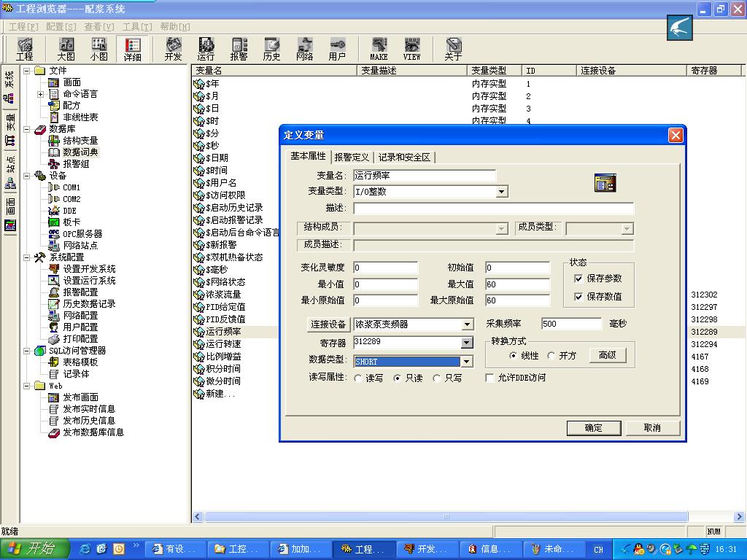747x560 pixels.
Task: Click the 连接设备 button
Action: [328, 324]
